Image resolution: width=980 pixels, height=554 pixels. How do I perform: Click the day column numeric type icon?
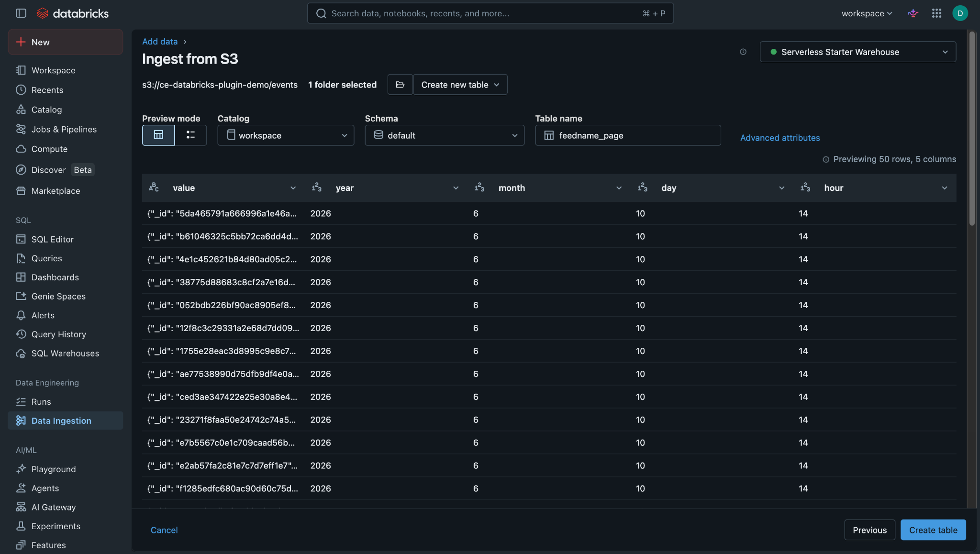(642, 188)
